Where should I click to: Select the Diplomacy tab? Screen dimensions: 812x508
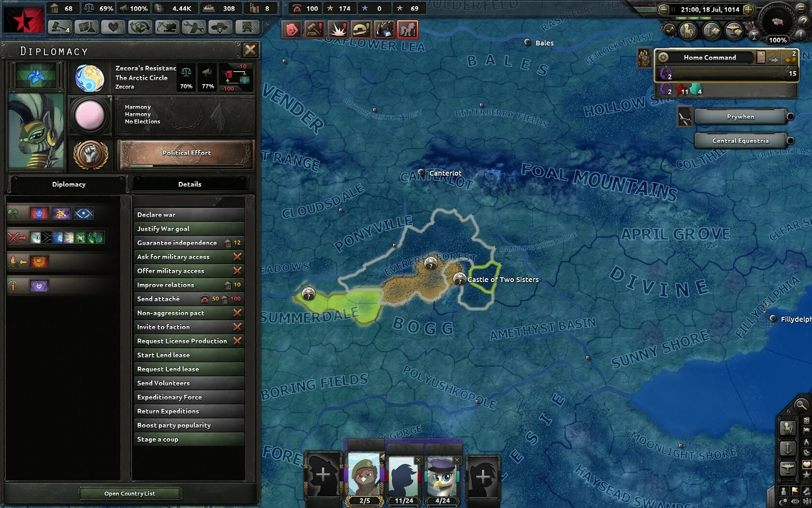click(69, 184)
